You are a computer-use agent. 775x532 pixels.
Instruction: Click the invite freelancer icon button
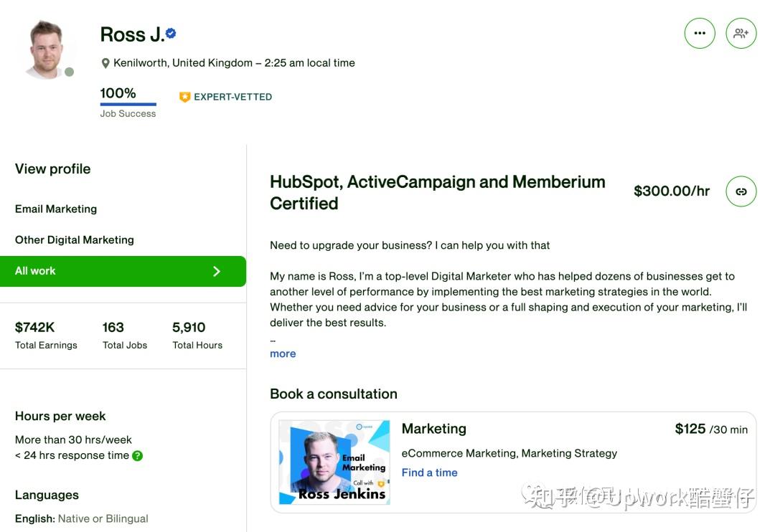tap(741, 33)
